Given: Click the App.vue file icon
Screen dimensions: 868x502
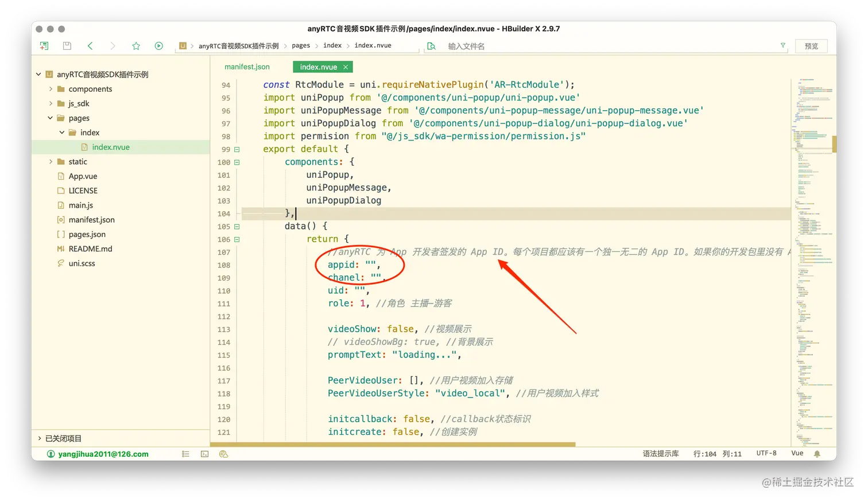Looking at the screenshot, I should (61, 176).
